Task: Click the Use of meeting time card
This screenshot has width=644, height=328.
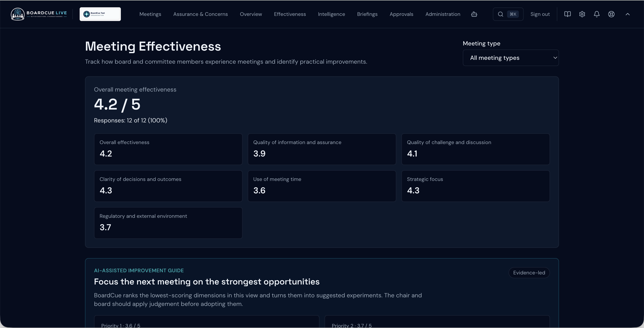Action: coord(322,186)
